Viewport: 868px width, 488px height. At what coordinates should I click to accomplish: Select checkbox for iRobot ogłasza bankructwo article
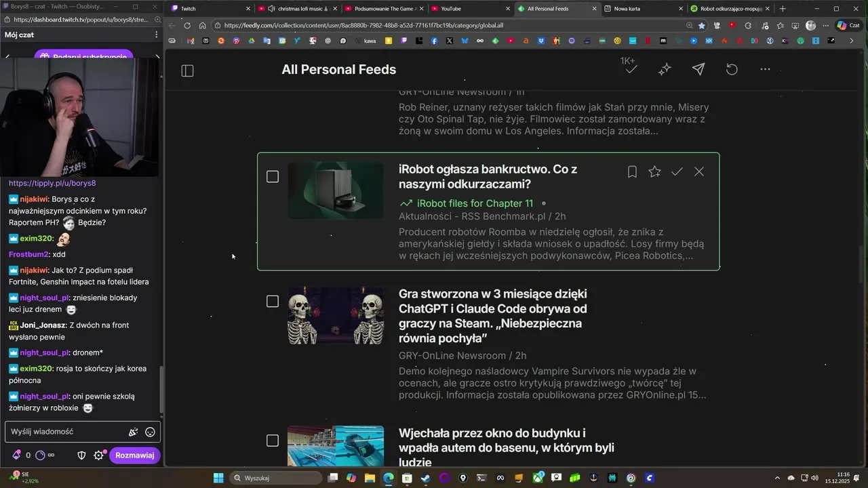pyautogui.click(x=273, y=177)
